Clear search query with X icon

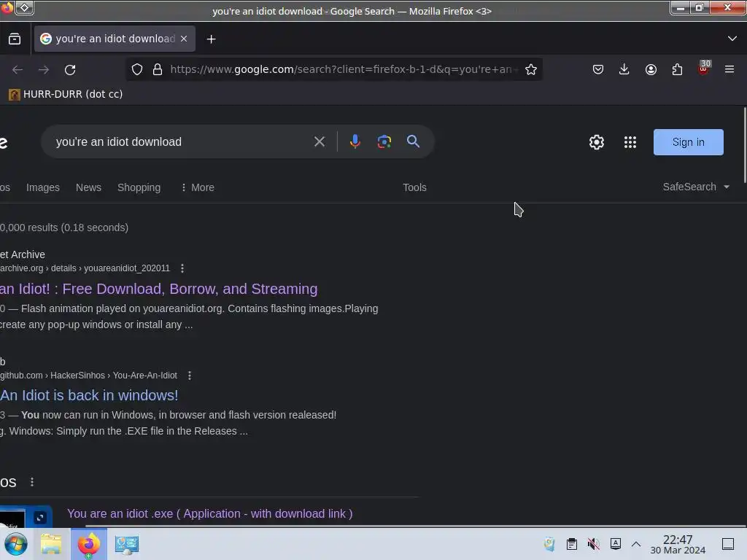320,141
